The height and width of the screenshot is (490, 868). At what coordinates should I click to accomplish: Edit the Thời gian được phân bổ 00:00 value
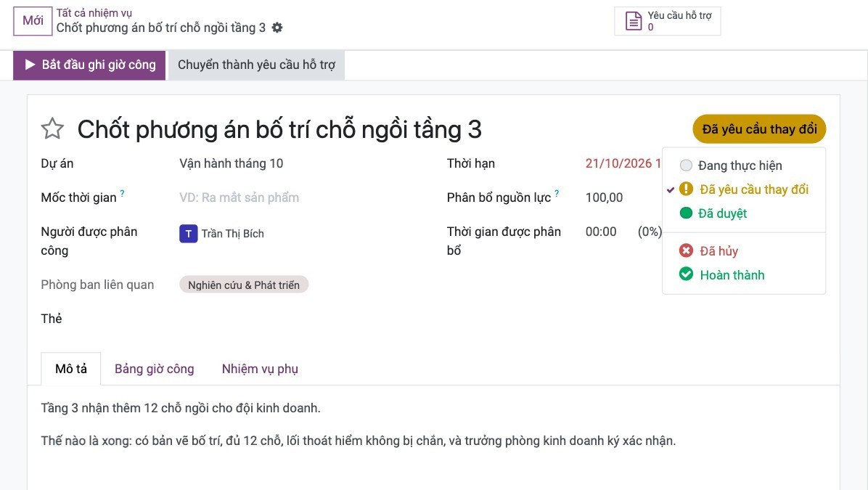click(601, 232)
